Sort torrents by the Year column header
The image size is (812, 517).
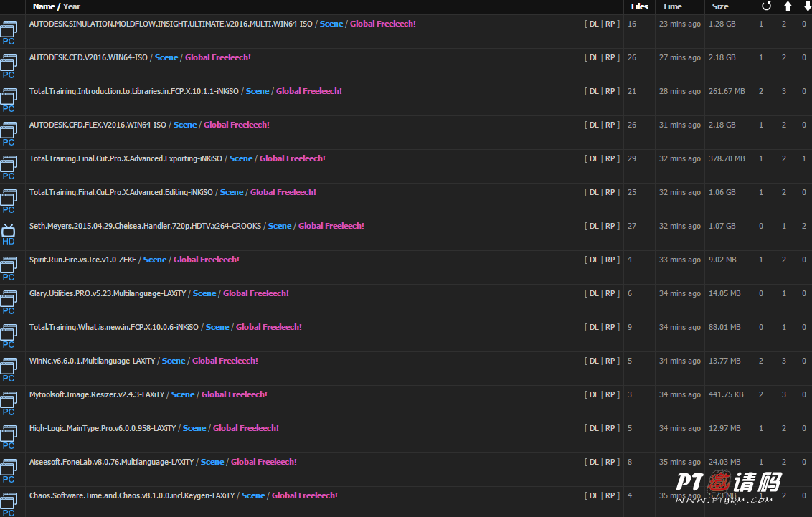(72, 6)
